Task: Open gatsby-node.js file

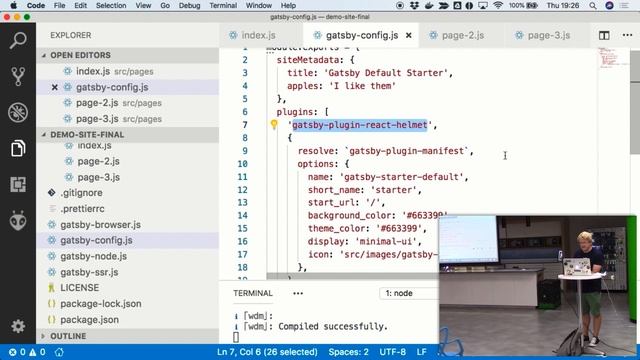Action: pos(127,256)
